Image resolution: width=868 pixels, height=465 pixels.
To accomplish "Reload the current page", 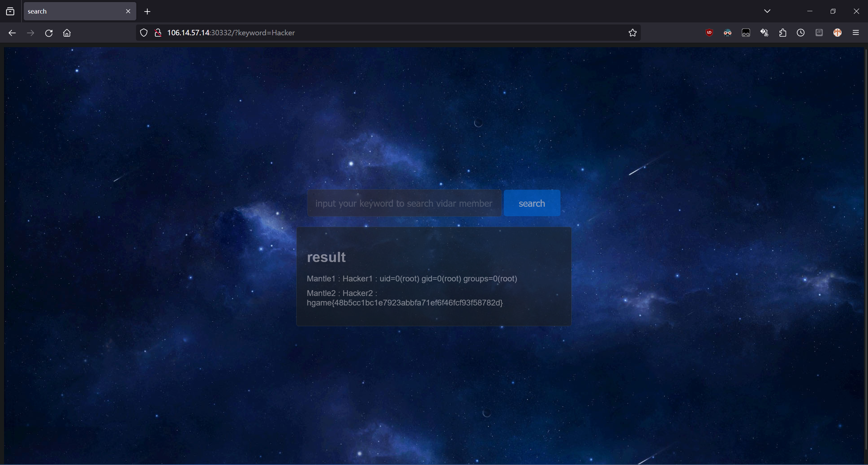I will pos(49,33).
